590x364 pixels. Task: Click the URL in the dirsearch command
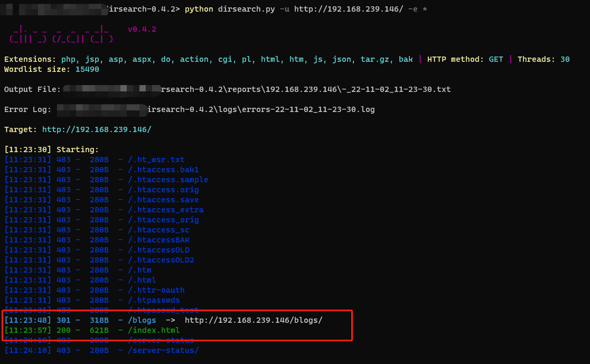click(349, 9)
